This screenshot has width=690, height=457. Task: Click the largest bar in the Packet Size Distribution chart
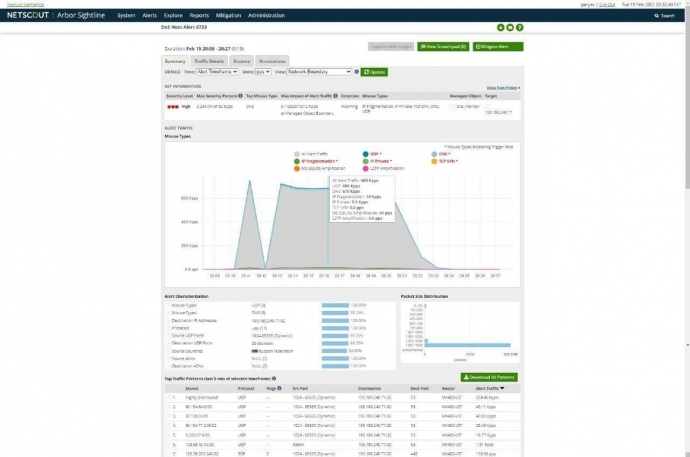[x=468, y=345]
